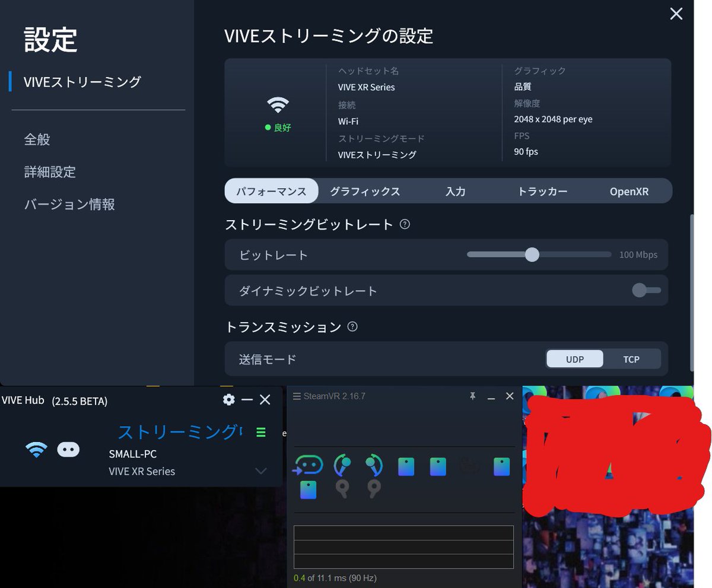
Task: Click the headset status icon in SteamVR
Action: tap(308, 465)
